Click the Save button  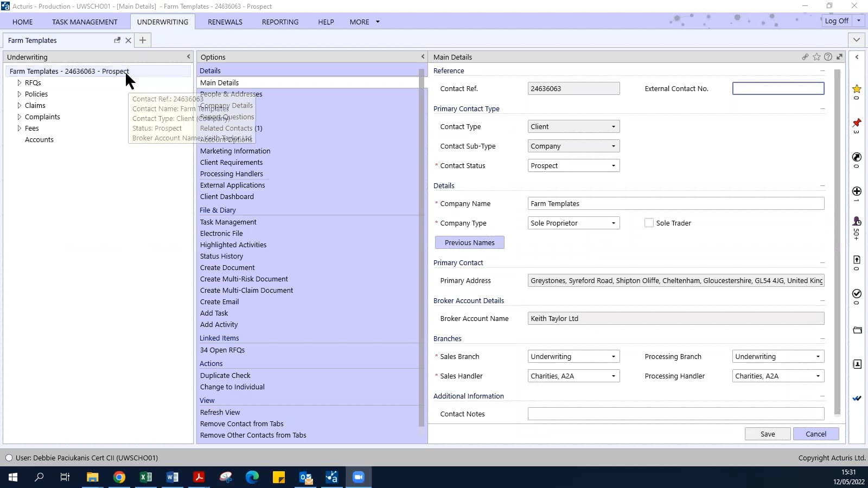coord(767,434)
